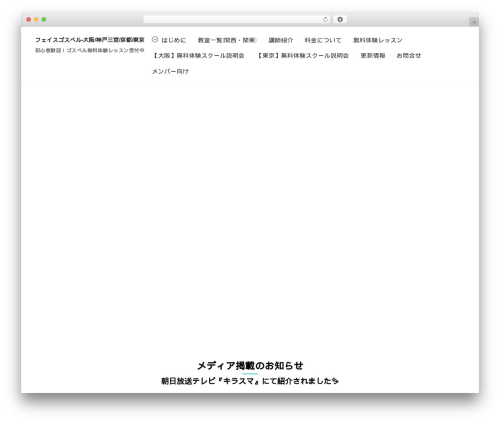Open a new tab with plus button
This screenshot has height=423, width=500.
474,22
